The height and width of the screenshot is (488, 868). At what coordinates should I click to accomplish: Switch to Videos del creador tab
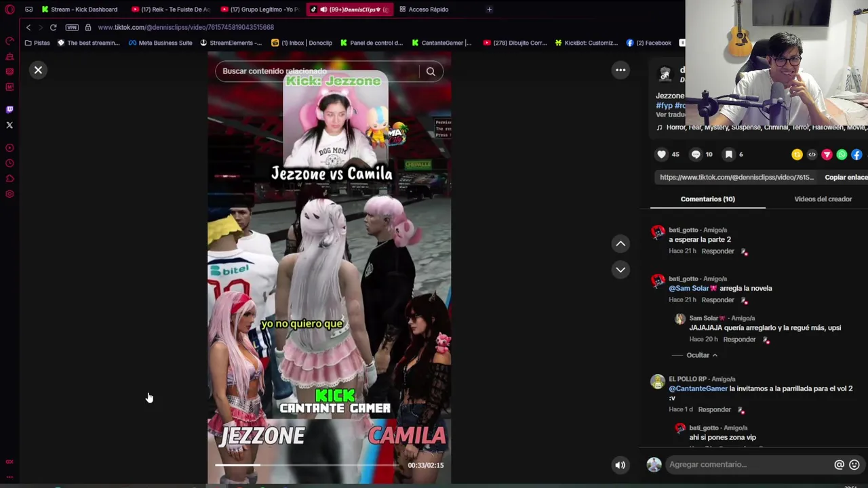823,199
